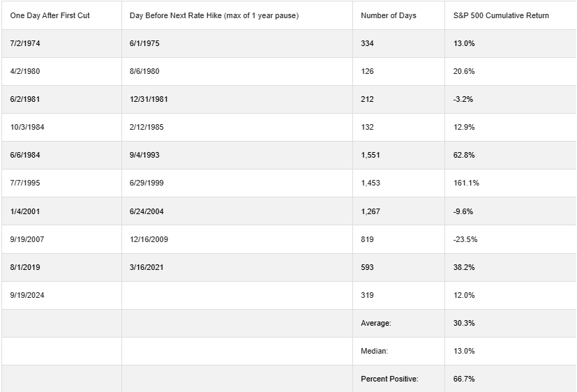This screenshot has width=577, height=392.
Task: Select the empty hike-date cell for 9/19/2024
Action: pos(237,295)
